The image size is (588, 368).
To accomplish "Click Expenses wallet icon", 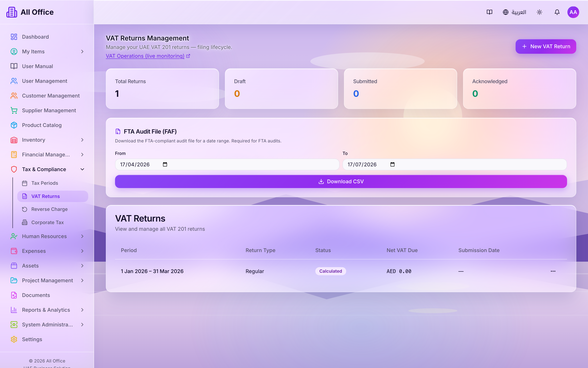I will [x=14, y=251].
